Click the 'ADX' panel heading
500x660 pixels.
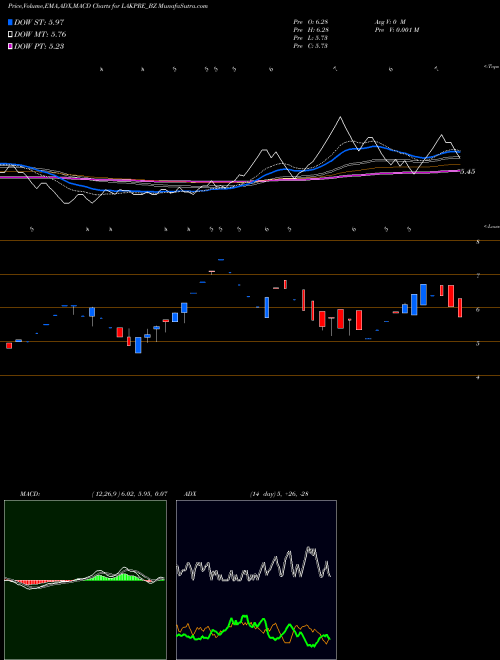190,494
